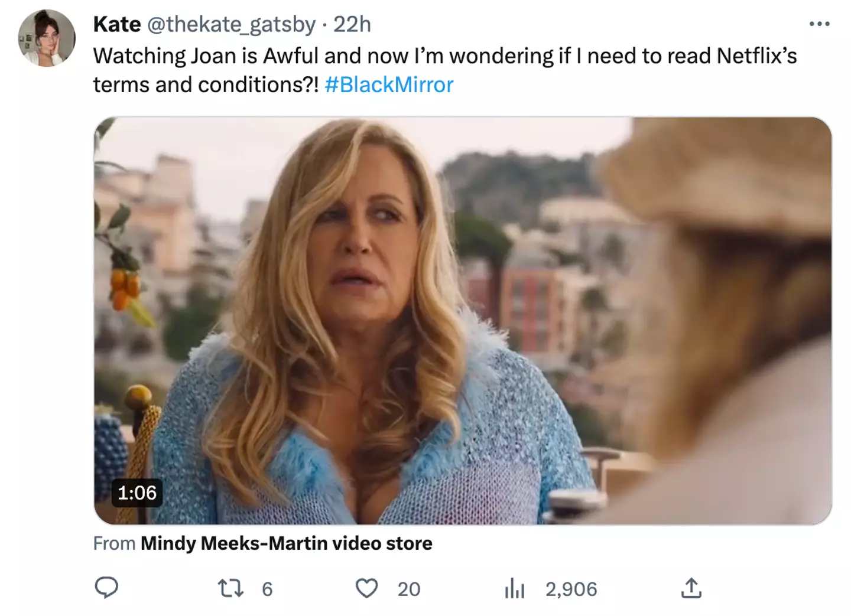Screen dimensions: 851x616
Task: Open Mindy Meeks-Martin video store source link
Action: pos(286,543)
